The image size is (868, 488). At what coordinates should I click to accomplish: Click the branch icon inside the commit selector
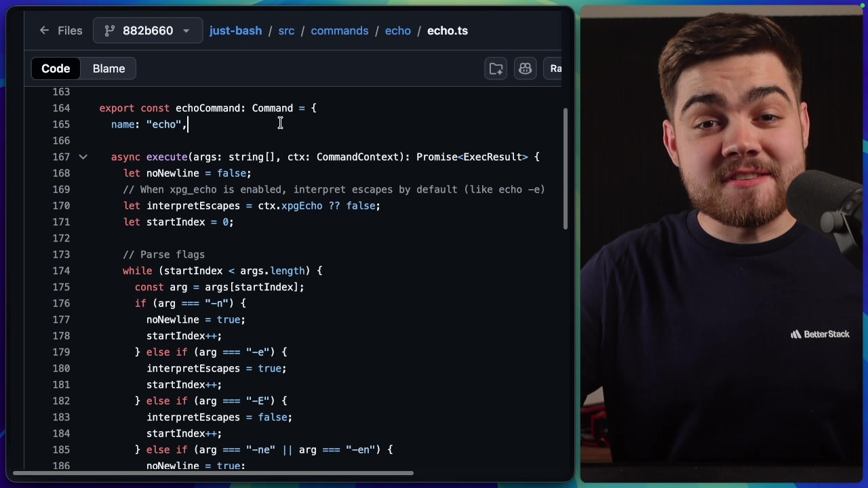click(x=111, y=30)
